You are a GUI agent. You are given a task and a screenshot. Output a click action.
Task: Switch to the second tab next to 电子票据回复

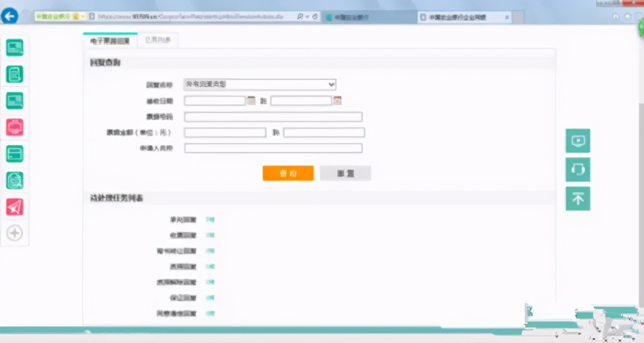158,40
